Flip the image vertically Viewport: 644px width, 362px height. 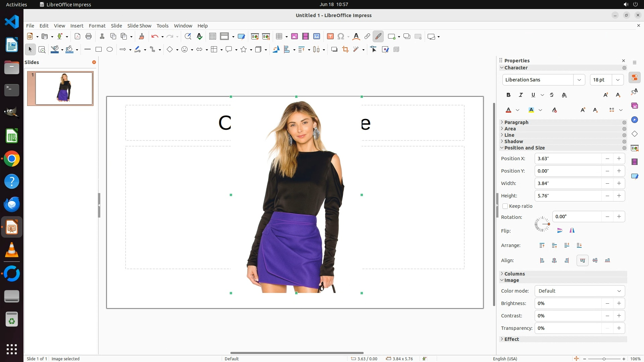[559, 231]
